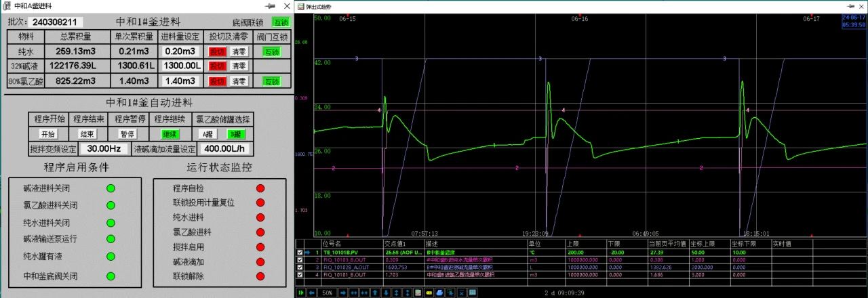Click red 投切 button in 32%碱液 row
The image size is (868, 298).
(217, 66)
